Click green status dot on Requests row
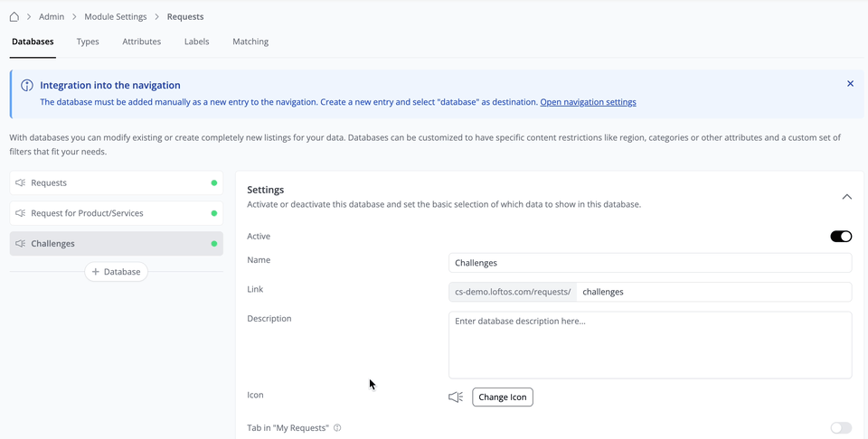868x439 pixels. [x=214, y=182]
